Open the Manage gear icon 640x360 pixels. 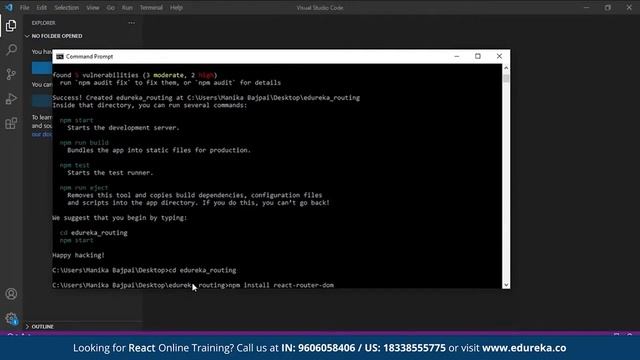(11, 318)
